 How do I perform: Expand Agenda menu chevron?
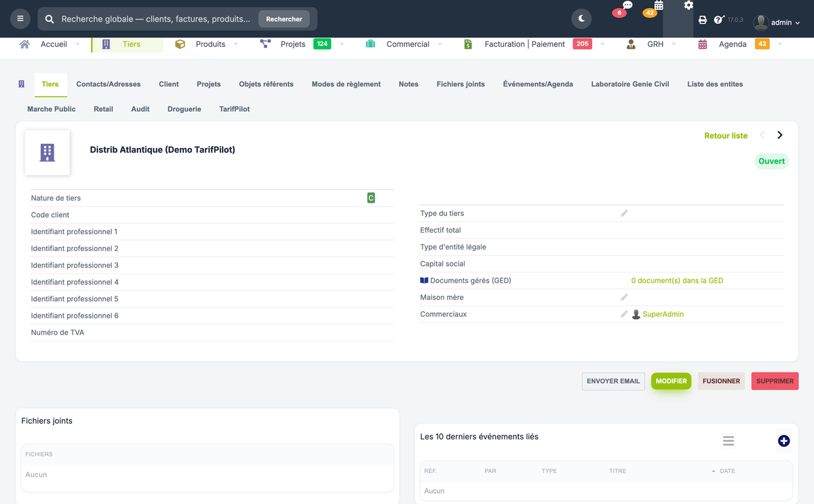click(x=780, y=44)
